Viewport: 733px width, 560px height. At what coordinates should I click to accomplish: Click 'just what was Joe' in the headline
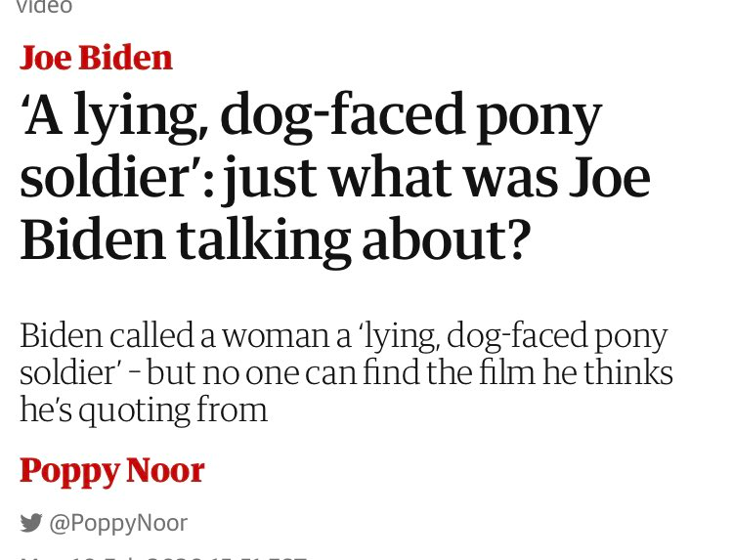click(x=437, y=179)
